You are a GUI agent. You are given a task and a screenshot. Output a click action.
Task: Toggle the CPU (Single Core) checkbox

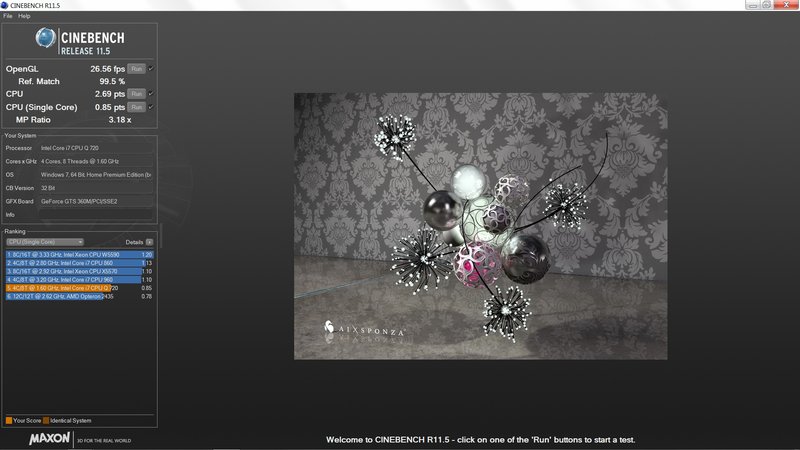tap(151, 107)
